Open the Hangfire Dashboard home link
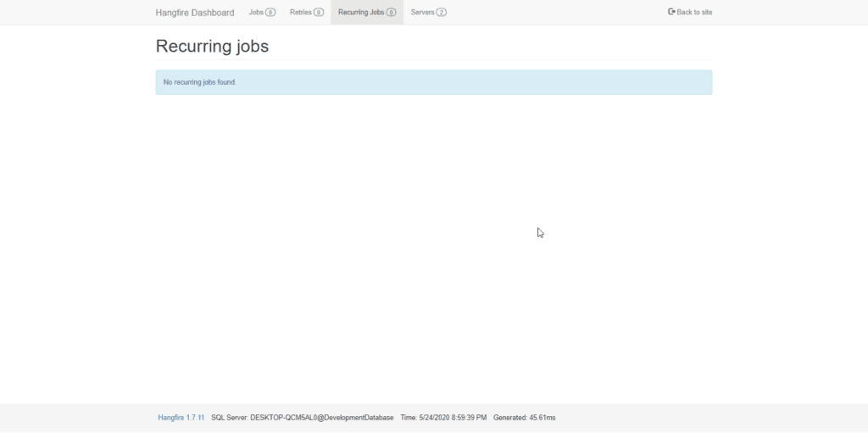 click(x=195, y=12)
